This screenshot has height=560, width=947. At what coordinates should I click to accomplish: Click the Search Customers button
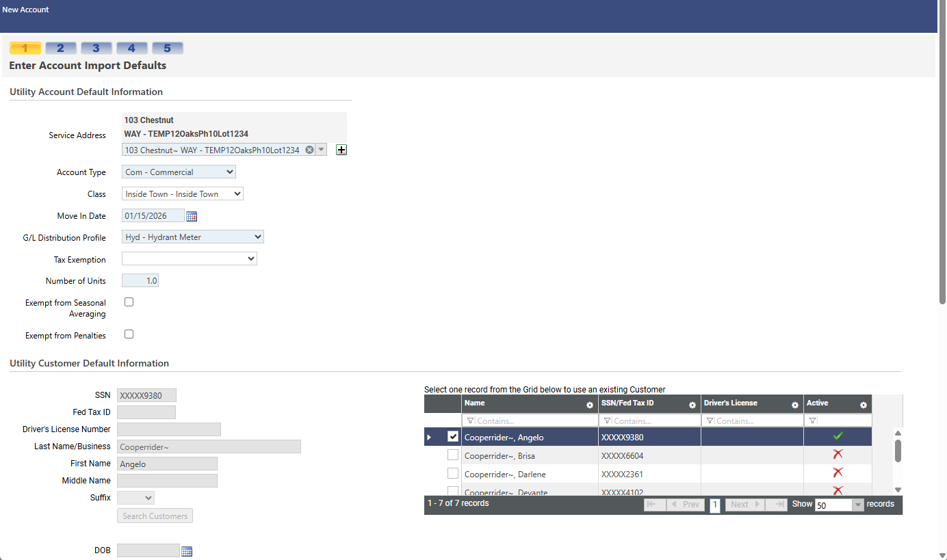pyautogui.click(x=155, y=516)
